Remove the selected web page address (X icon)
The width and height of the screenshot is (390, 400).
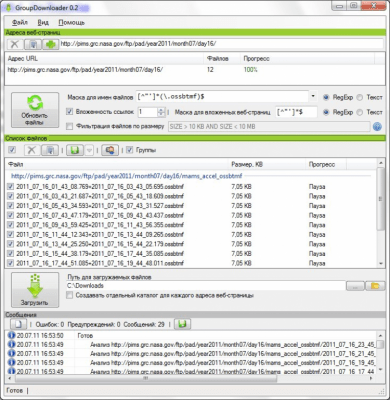(x=15, y=44)
